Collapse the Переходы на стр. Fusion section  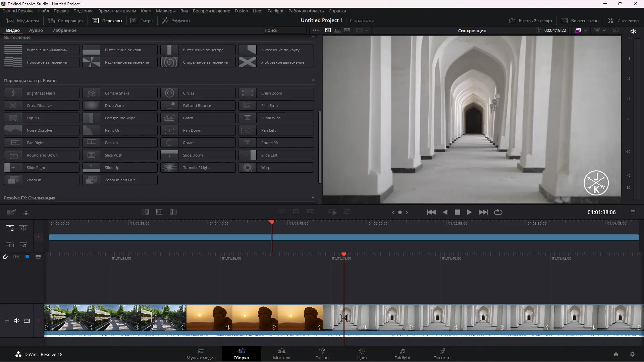tap(313, 80)
